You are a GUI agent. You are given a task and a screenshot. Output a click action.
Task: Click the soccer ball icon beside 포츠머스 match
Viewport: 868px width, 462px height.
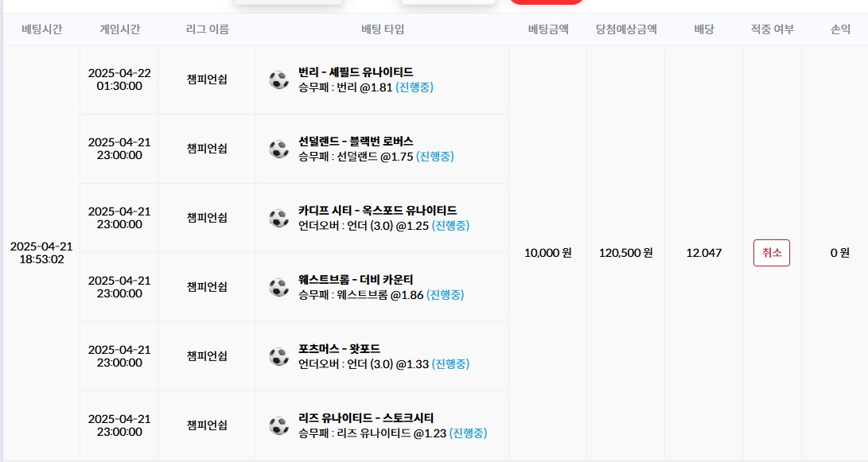[278, 356]
